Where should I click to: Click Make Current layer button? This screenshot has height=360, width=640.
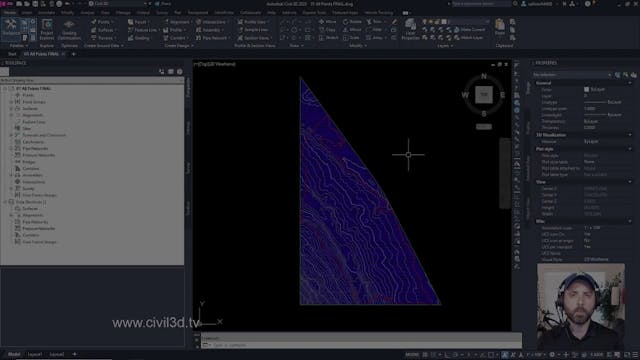coord(469,30)
